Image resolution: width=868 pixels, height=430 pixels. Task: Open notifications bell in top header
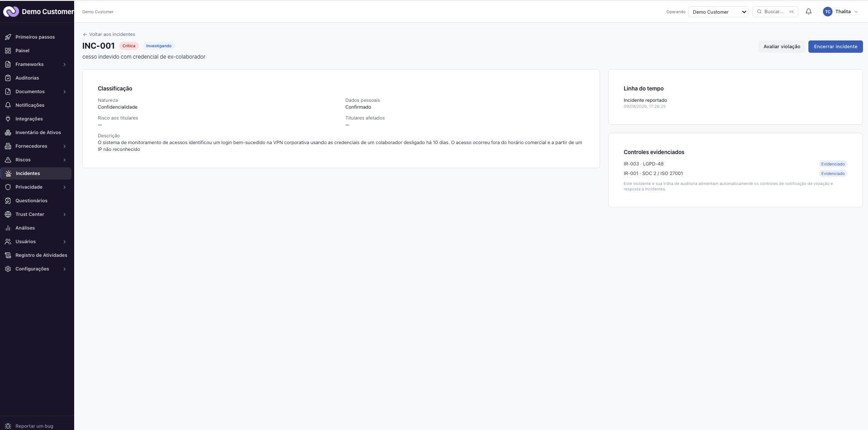(808, 12)
